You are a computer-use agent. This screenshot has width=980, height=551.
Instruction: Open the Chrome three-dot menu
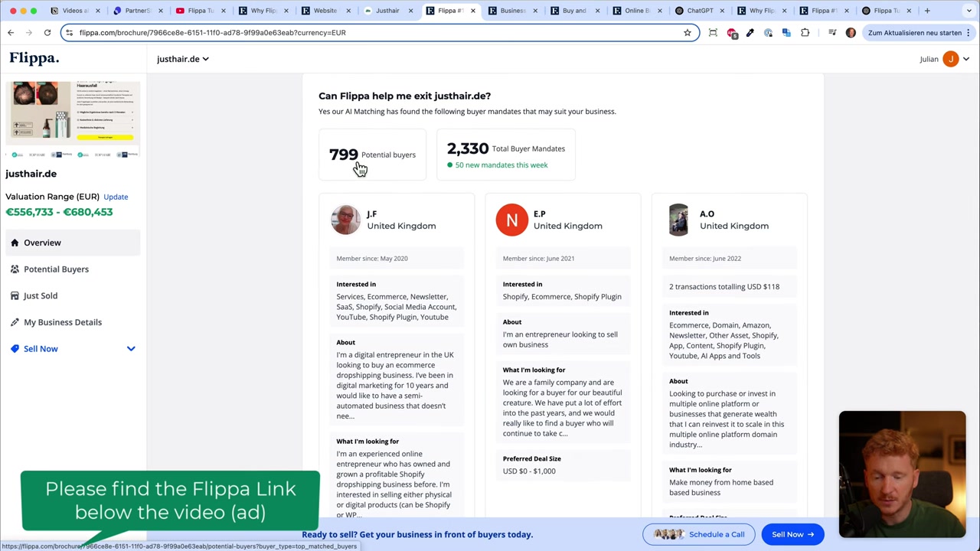(x=969, y=33)
